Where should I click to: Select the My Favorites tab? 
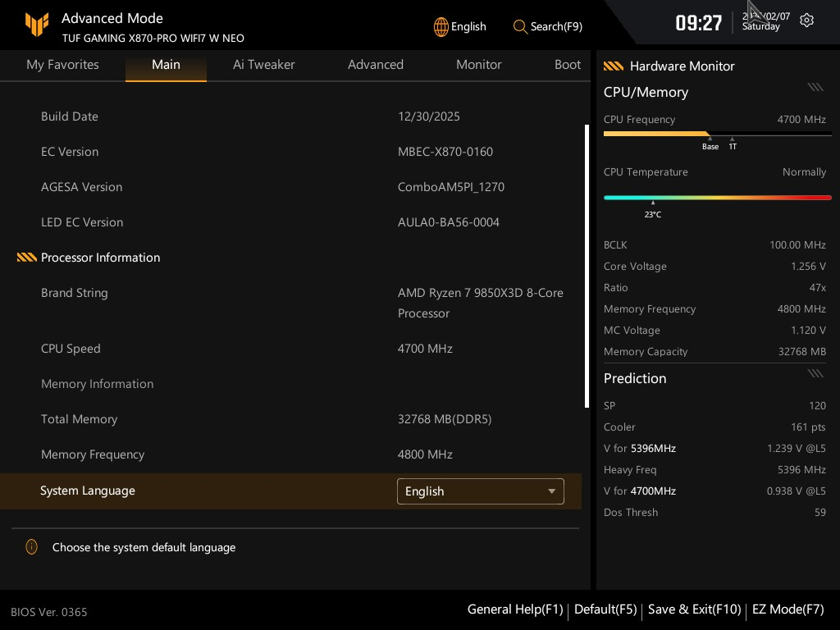click(x=62, y=65)
